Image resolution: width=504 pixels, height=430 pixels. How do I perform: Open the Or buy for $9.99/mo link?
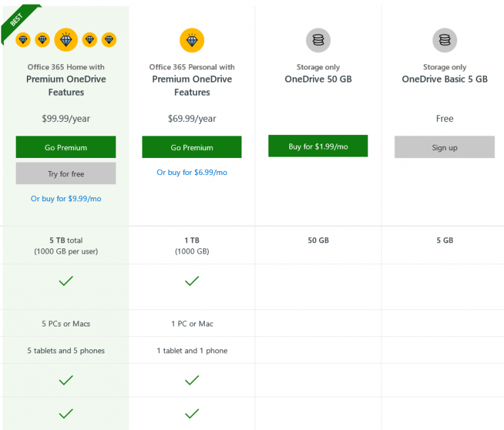(x=66, y=199)
